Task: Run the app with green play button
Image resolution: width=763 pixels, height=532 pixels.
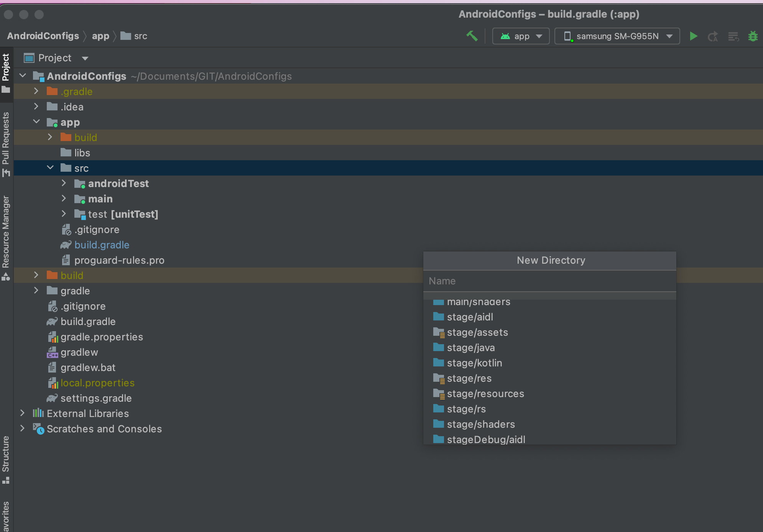Action: click(x=693, y=36)
